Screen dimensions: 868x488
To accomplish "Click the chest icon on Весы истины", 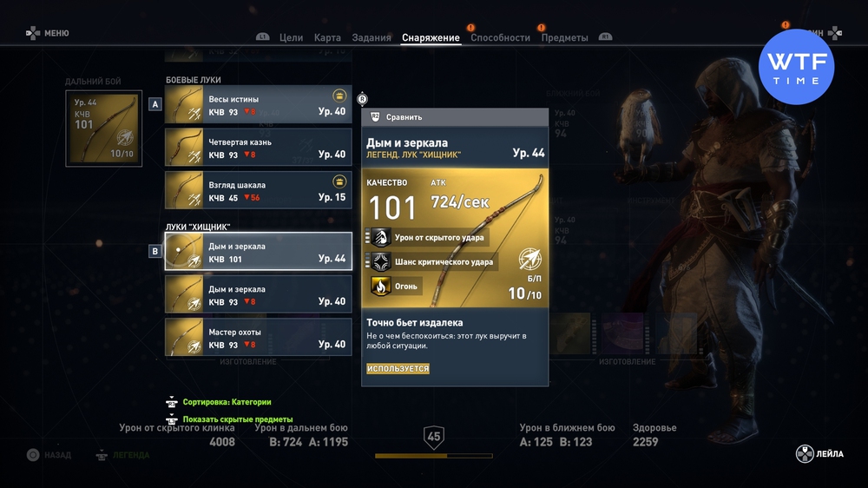I will [x=339, y=96].
